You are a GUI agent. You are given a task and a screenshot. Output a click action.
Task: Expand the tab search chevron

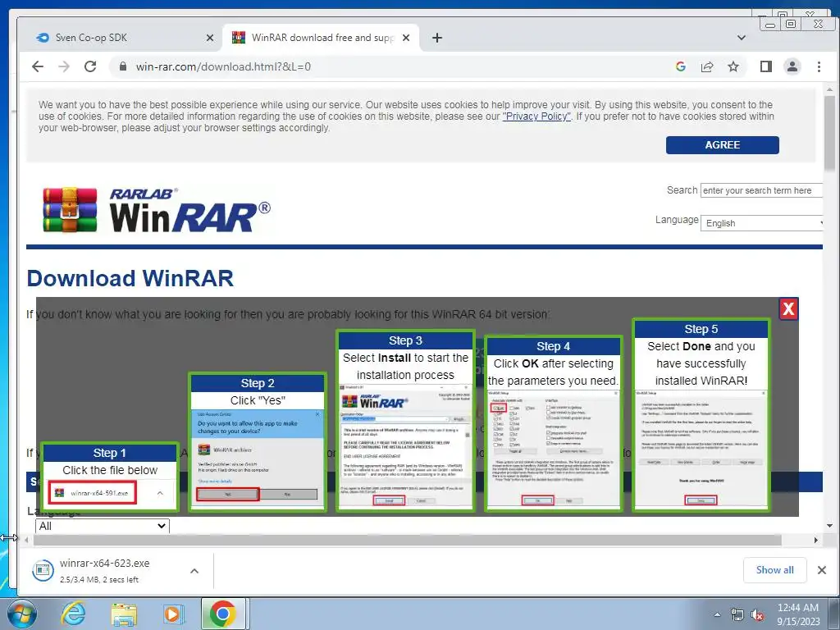(742, 38)
